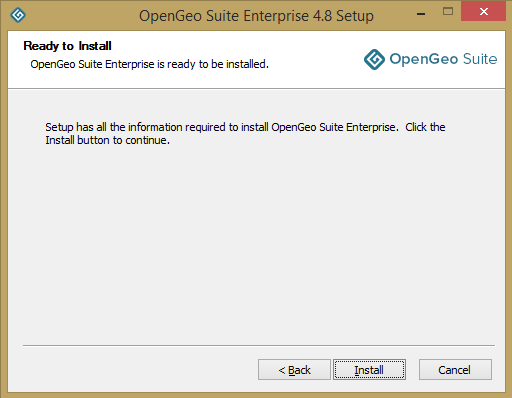Click the 'is ready to be installed' subtitle
Image resolution: width=512 pixels, height=398 pixels.
(x=213, y=64)
